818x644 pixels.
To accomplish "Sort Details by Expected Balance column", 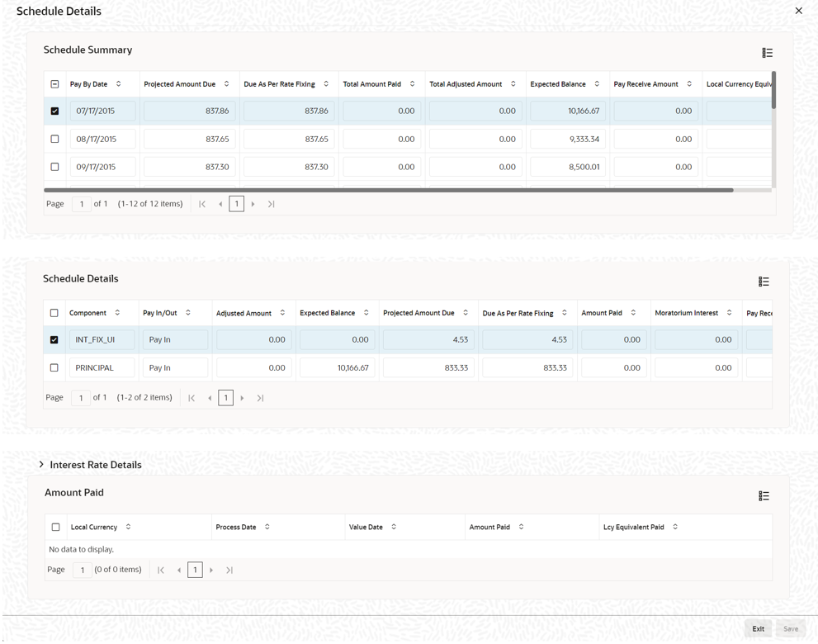I will point(366,313).
